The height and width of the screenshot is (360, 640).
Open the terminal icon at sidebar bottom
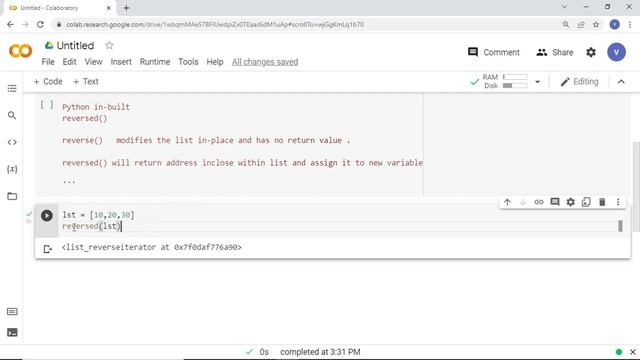[12, 333]
